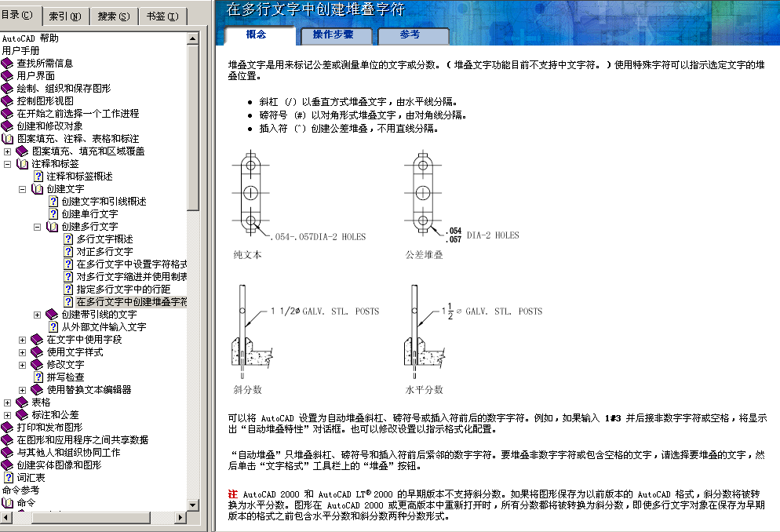Open 创建实体图像和图形 entry
The height and width of the screenshot is (532, 780).
59,465
